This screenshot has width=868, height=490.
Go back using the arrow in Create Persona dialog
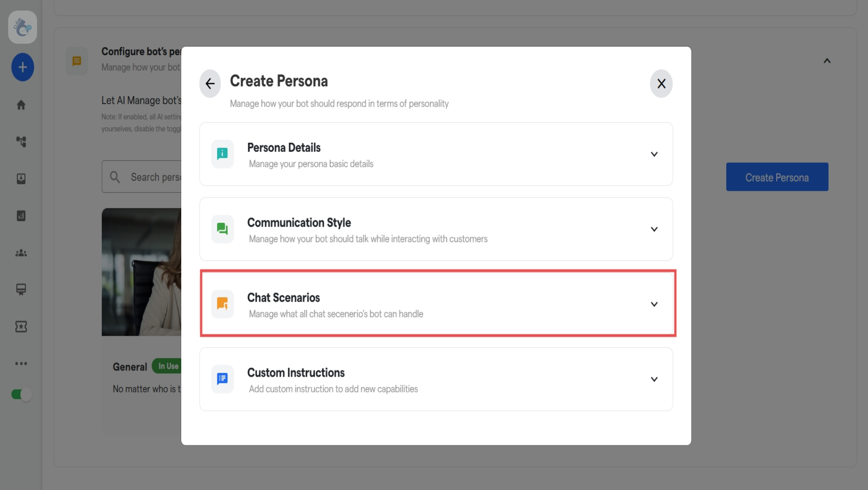click(x=210, y=83)
